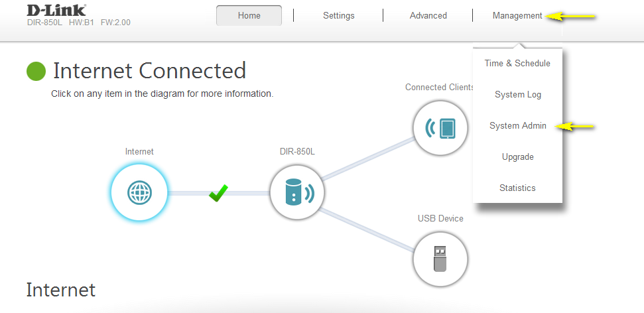Select the DIR-850L router icon
Viewport: 644px width, 313px height.
click(296, 192)
